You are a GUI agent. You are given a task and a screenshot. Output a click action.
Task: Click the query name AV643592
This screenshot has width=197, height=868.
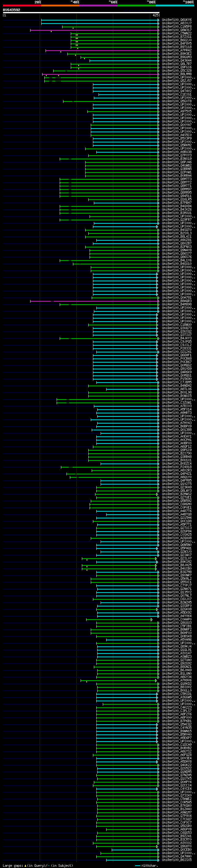(11, 10)
